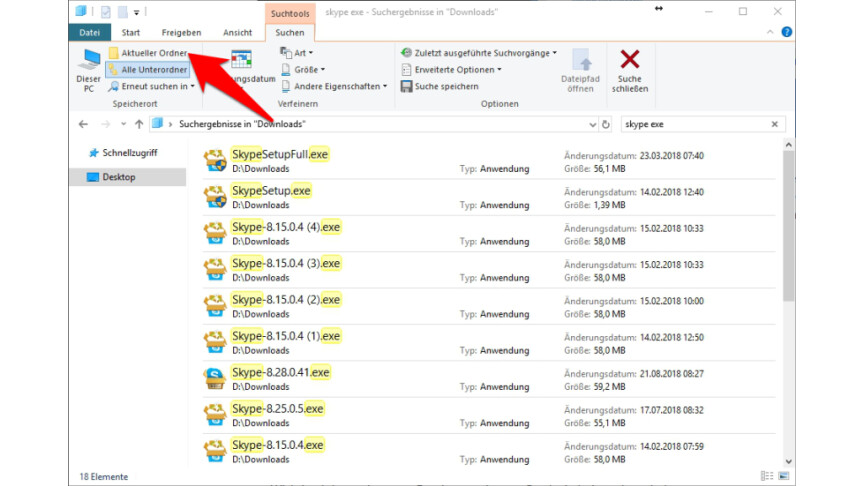Open the Art filter dropdown
The image size is (864, 486).
[296, 53]
